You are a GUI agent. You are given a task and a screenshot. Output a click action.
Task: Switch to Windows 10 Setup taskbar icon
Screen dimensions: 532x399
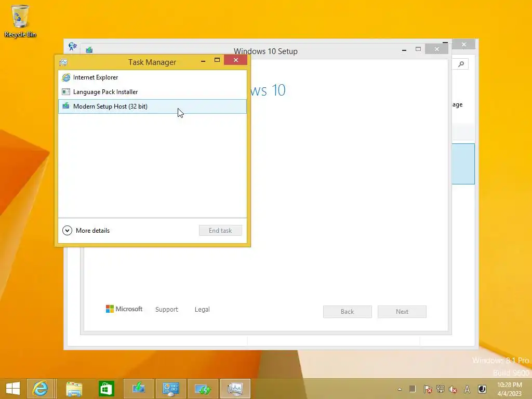click(x=138, y=389)
